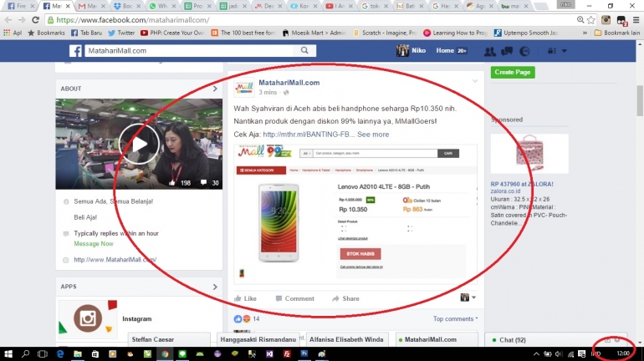
Task: Click the Facebook logo icon
Action: pos(75,51)
